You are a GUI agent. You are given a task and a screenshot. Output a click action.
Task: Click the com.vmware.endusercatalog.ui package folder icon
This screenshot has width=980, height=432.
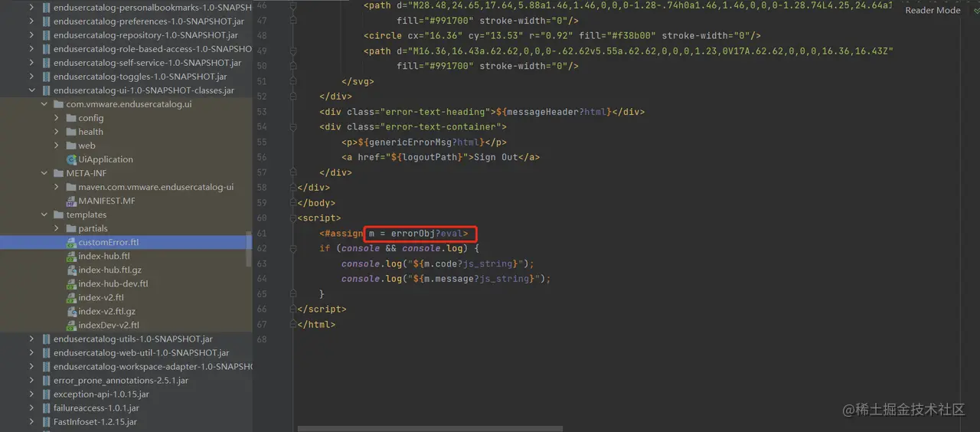pos(59,104)
